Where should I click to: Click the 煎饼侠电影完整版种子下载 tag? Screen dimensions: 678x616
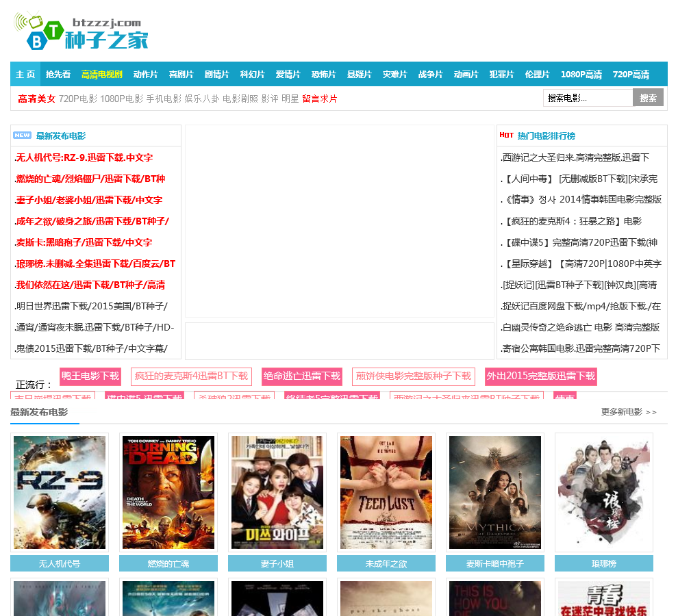(x=414, y=376)
